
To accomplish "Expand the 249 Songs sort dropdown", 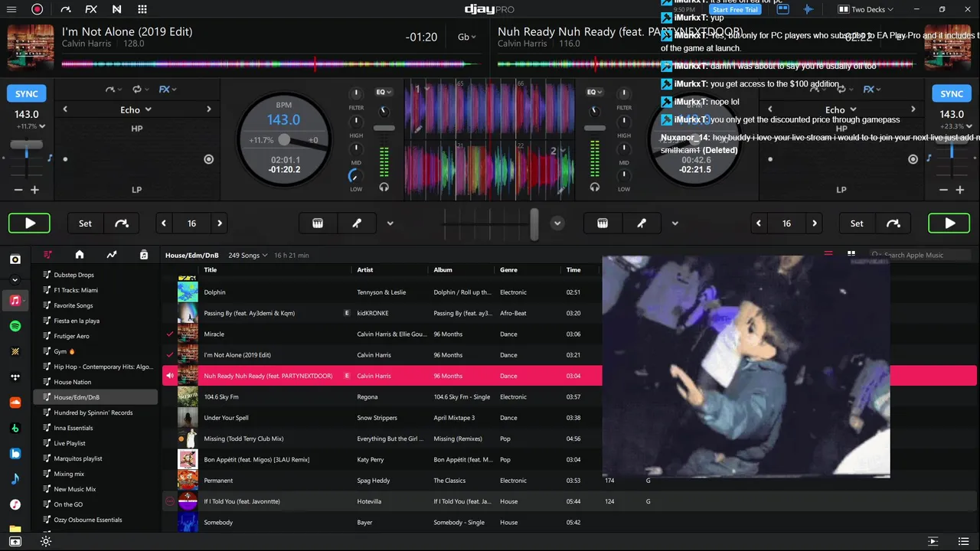I will point(247,255).
